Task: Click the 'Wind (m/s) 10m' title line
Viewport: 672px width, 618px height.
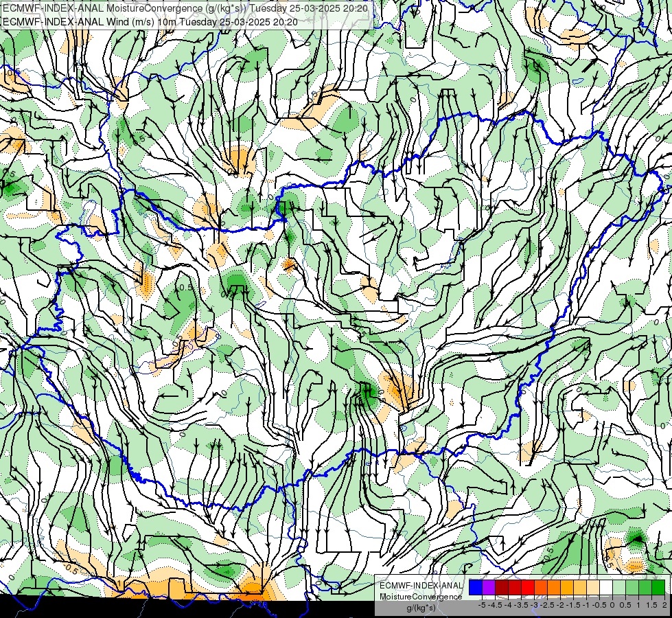Action: click(150, 21)
